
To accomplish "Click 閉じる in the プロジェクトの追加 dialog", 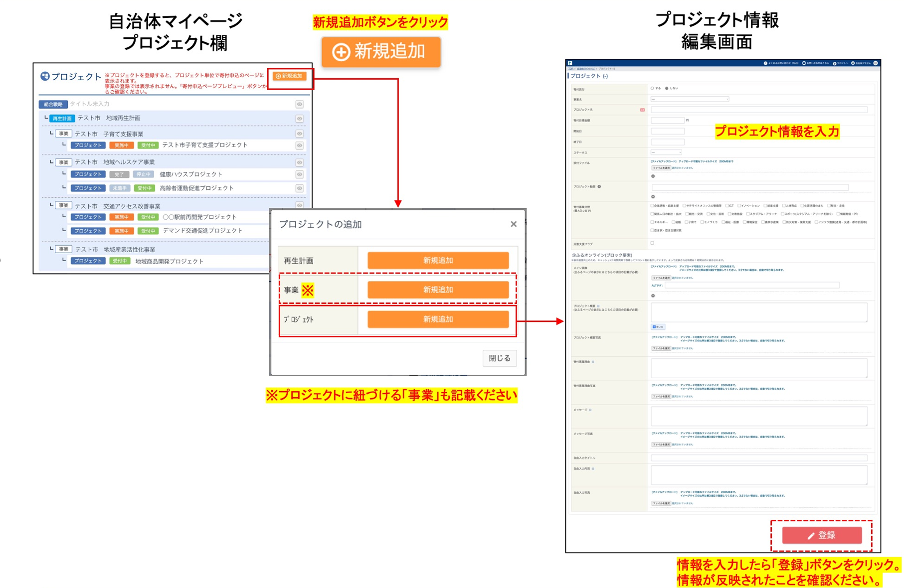I will pos(499,358).
